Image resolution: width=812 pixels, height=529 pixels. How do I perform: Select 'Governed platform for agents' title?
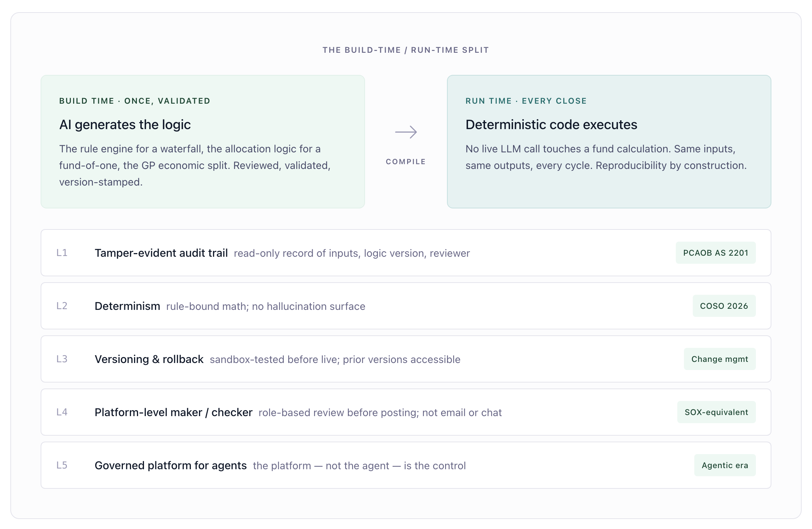[171, 466]
